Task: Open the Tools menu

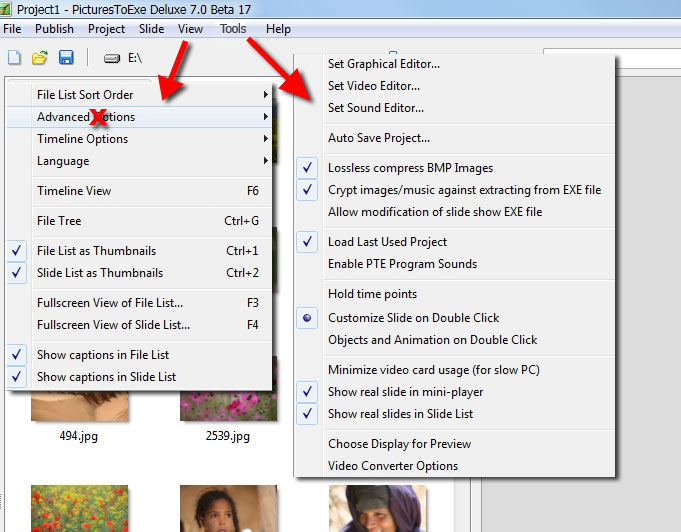Action: click(233, 29)
